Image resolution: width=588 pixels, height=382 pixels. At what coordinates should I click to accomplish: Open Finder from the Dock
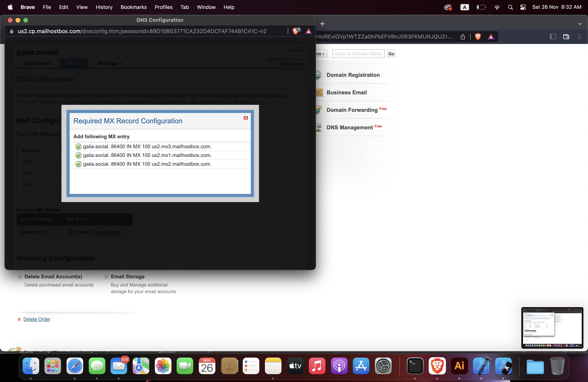click(31, 366)
